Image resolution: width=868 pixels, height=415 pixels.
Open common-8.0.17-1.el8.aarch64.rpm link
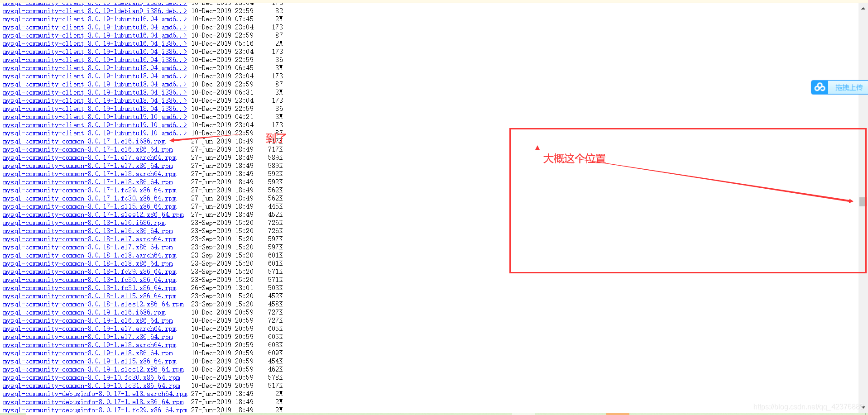point(90,174)
